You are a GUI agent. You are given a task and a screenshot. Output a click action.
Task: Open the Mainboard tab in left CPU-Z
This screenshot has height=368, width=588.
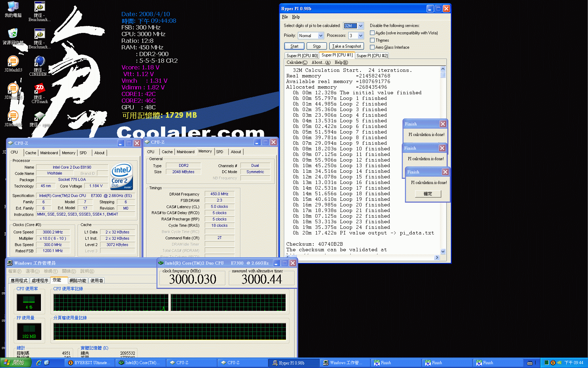pos(49,153)
